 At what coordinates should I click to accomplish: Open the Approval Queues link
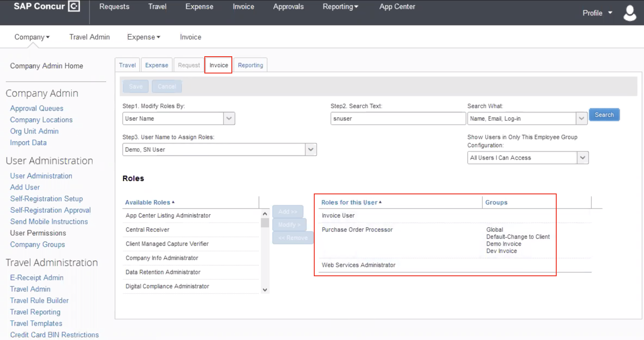37,108
